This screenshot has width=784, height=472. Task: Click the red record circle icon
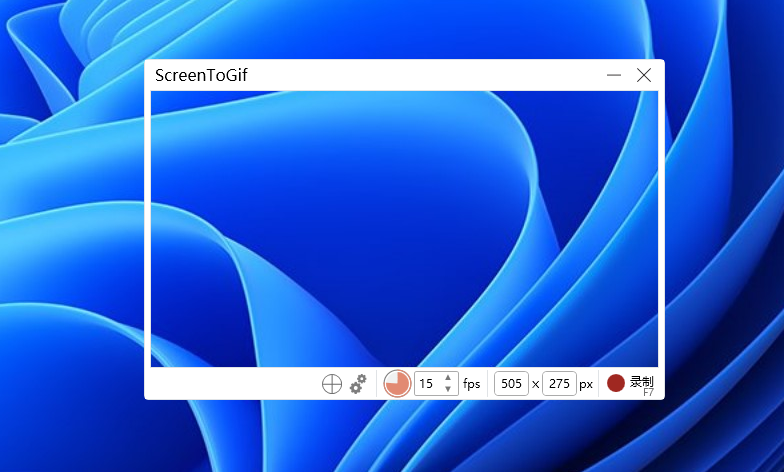coord(616,383)
